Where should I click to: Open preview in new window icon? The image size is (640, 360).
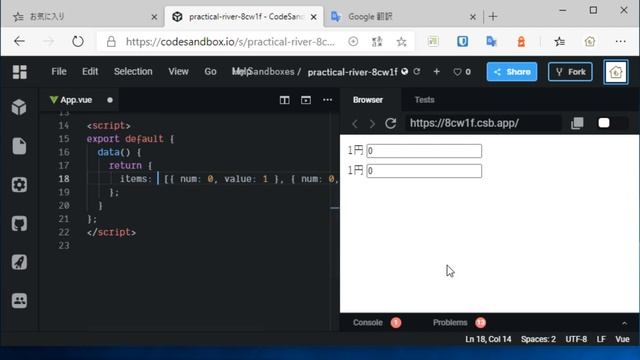pyautogui.click(x=577, y=123)
